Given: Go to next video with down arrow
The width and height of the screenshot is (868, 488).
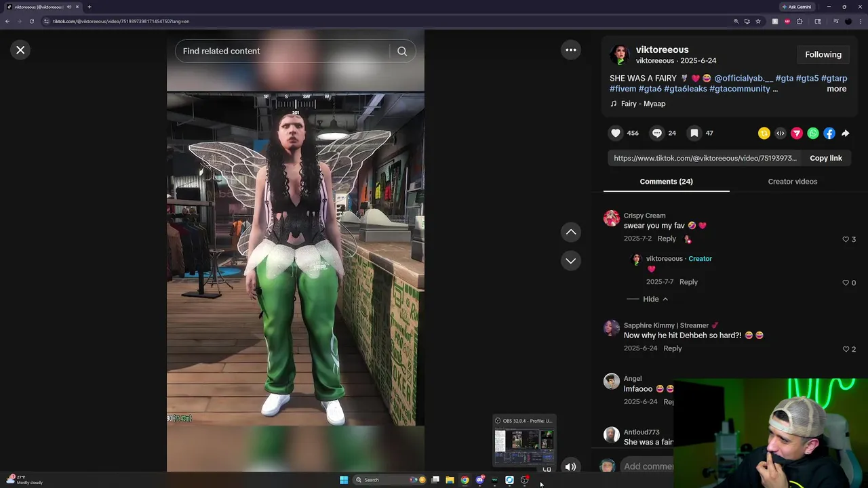Looking at the screenshot, I should point(571,260).
